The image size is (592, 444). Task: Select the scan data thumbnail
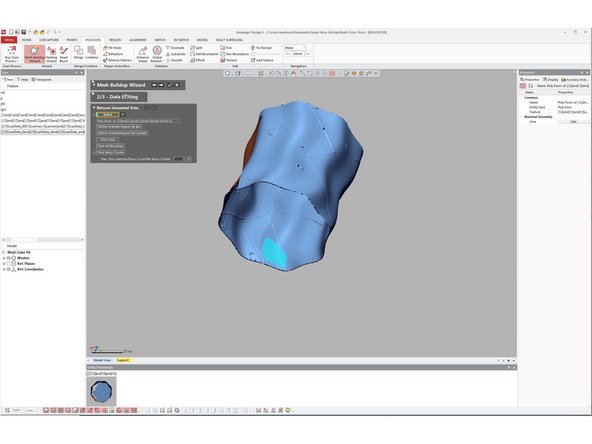click(101, 392)
